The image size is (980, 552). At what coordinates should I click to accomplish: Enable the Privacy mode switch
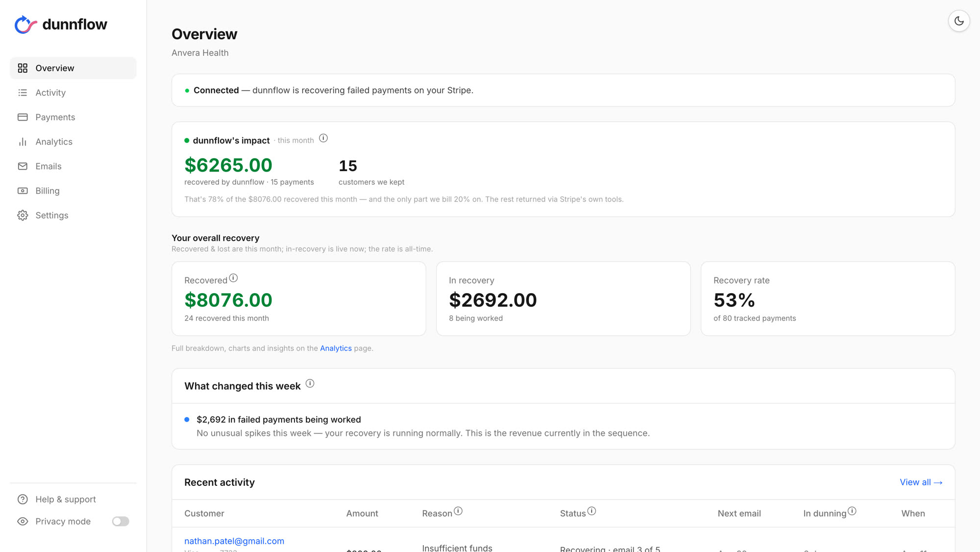tap(121, 521)
